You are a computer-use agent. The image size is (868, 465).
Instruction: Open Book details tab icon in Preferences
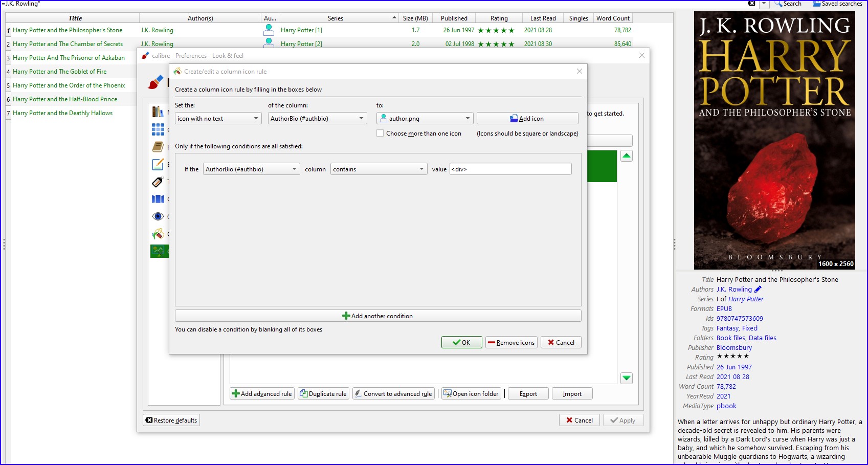(158, 147)
